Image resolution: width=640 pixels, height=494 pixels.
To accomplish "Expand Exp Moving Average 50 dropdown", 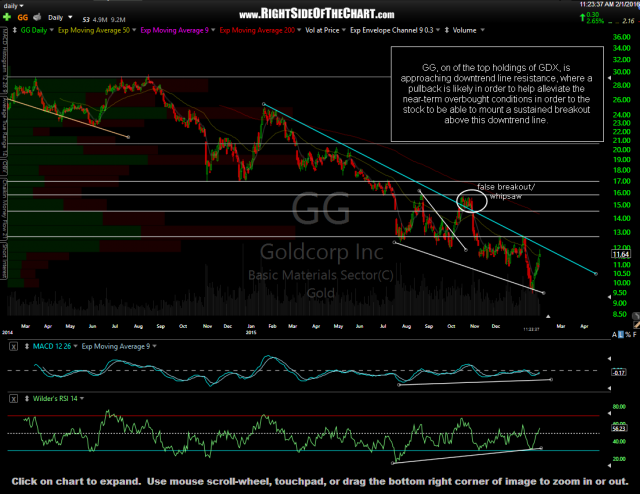I will pos(134,30).
